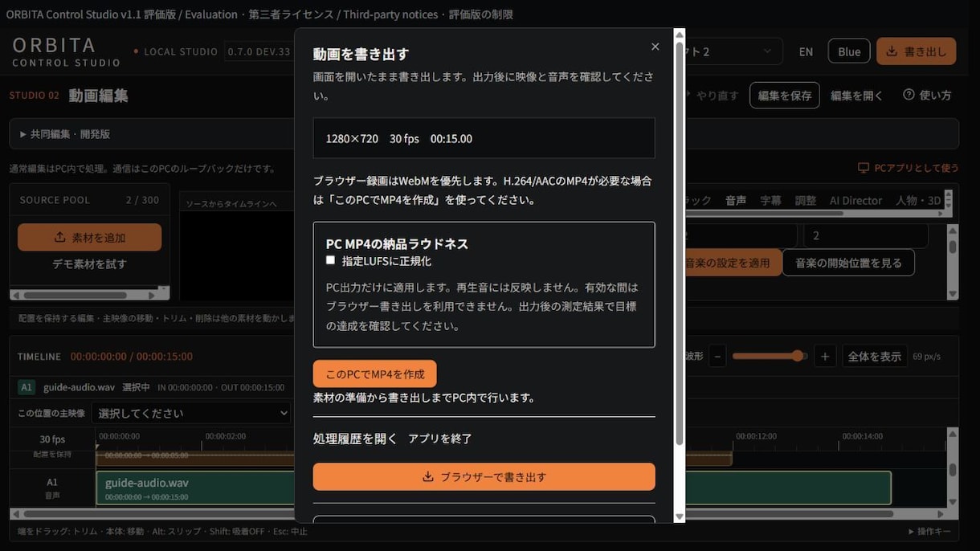Enable the 指定LUFSに正規化 checkbox
The width and height of the screenshot is (980, 551).
330,260
